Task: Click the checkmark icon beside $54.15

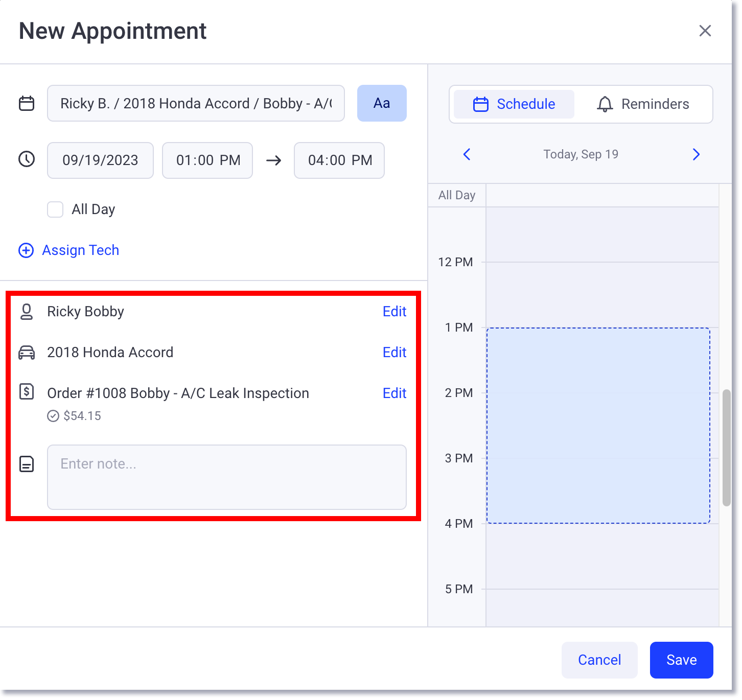Action: tap(53, 415)
